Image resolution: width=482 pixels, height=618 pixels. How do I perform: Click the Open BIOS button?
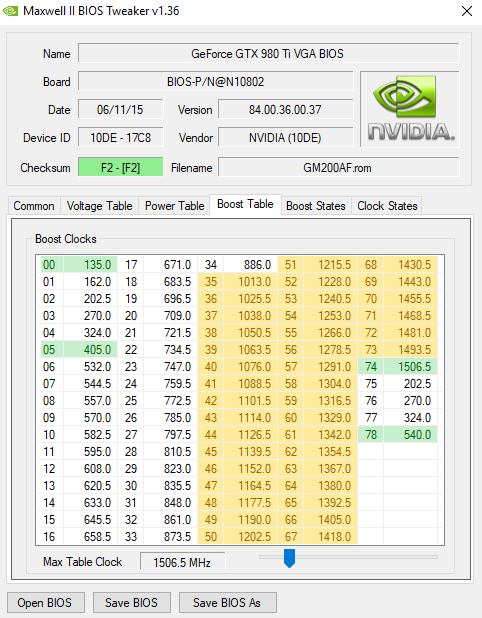pyautogui.click(x=45, y=603)
